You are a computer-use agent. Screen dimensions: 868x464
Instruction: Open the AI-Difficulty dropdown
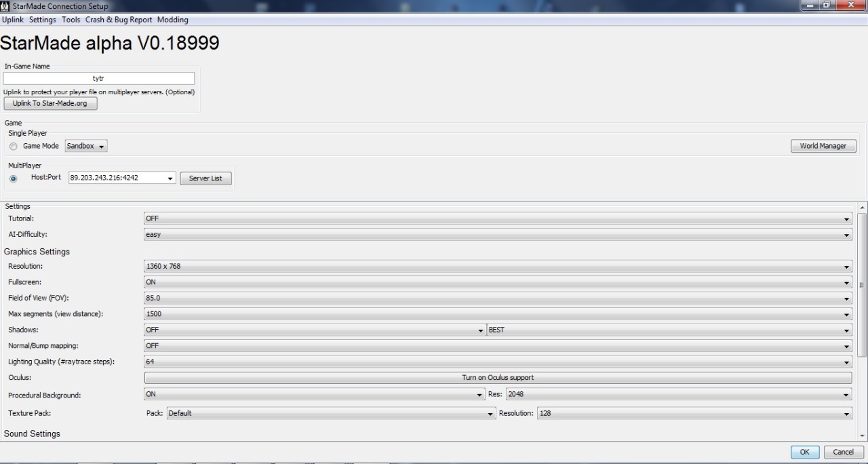pos(498,235)
